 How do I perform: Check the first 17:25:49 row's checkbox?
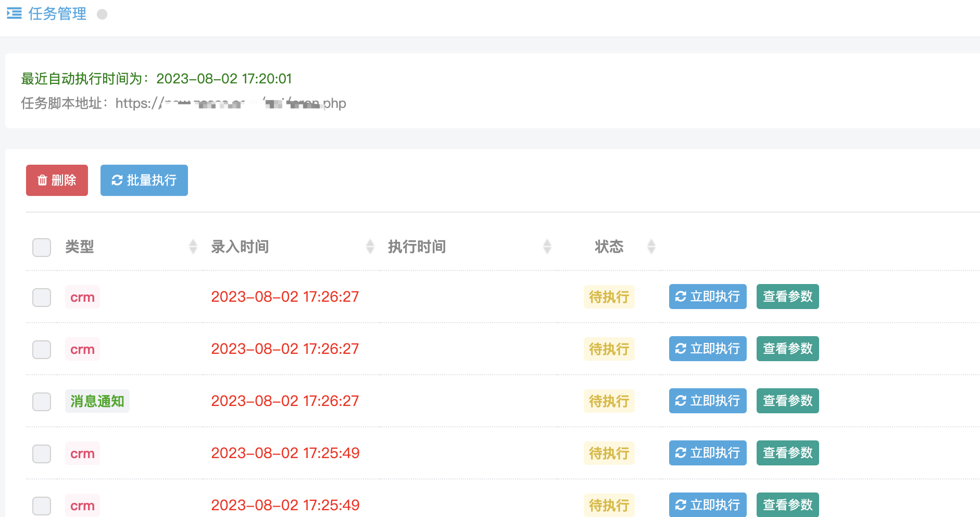pos(42,453)
